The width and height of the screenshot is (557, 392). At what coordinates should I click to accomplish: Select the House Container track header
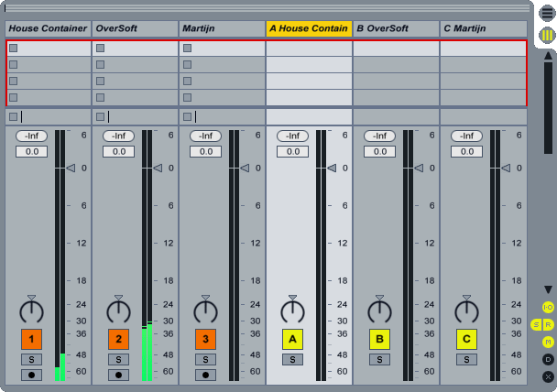point(48,28)
